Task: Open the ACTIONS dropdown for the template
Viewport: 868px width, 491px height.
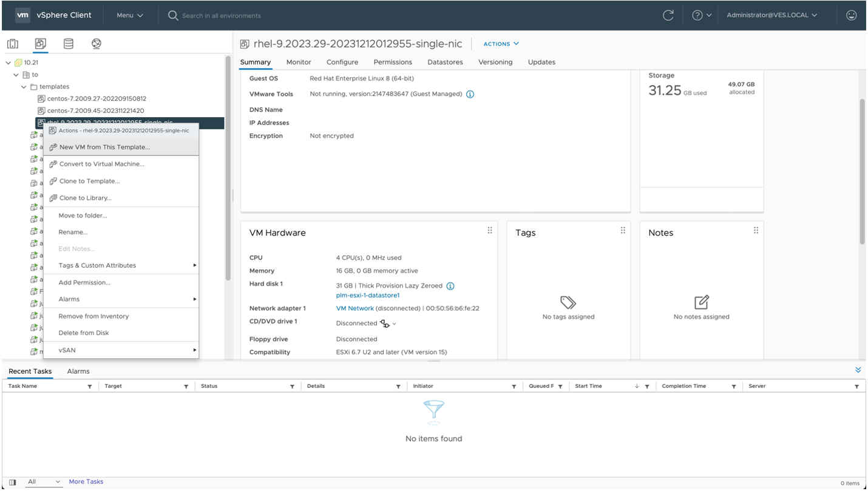Action: 500,44
